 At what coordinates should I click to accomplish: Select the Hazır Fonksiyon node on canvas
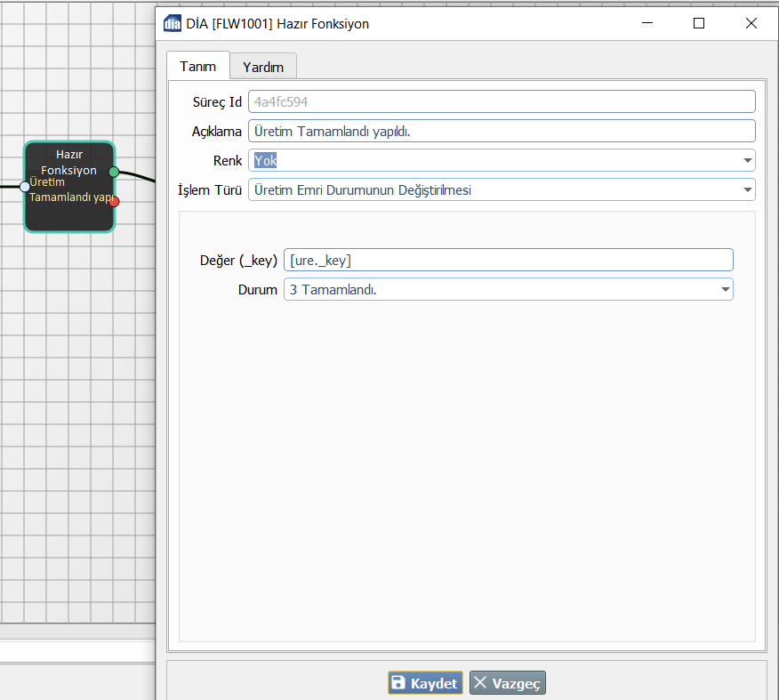(69, 213)
